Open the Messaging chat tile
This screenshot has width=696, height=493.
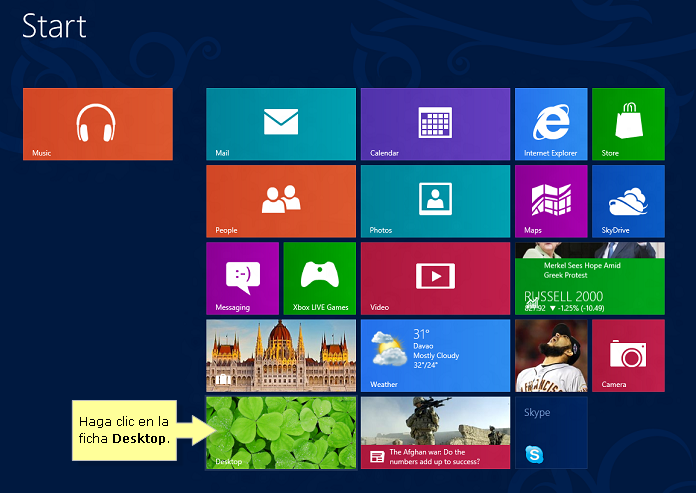point(242,278)
